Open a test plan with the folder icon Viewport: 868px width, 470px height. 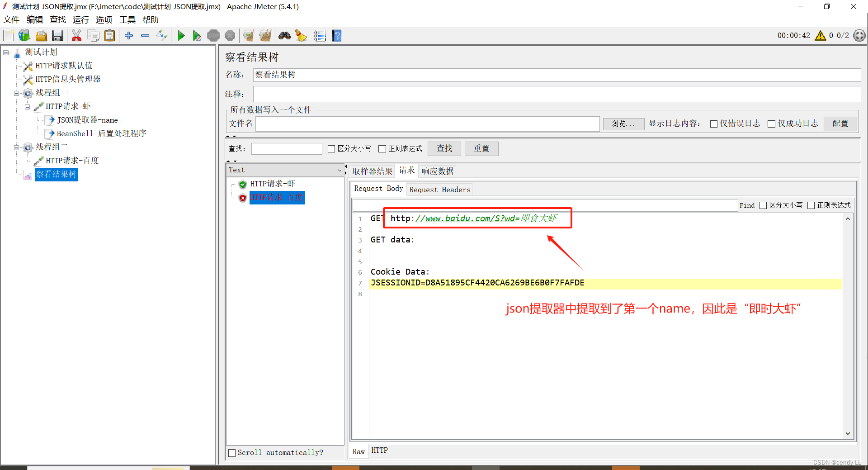tap(41, 35)
